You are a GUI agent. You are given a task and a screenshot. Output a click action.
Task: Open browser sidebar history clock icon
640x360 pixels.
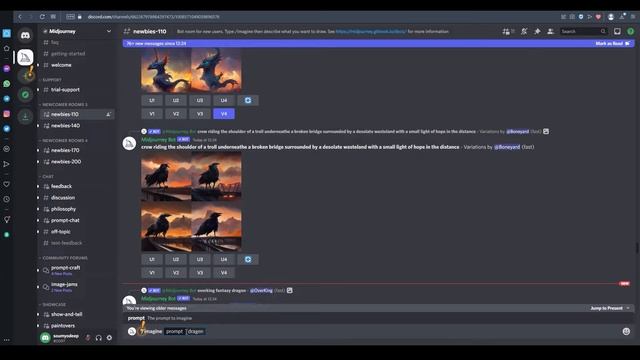tap(7, 199)
